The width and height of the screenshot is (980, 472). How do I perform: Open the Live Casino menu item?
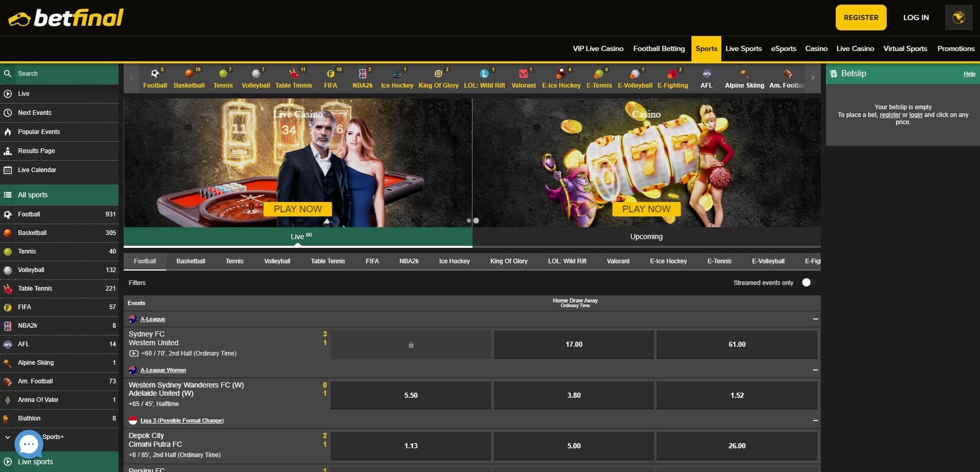pyautogui.click(x=855, y=48)
